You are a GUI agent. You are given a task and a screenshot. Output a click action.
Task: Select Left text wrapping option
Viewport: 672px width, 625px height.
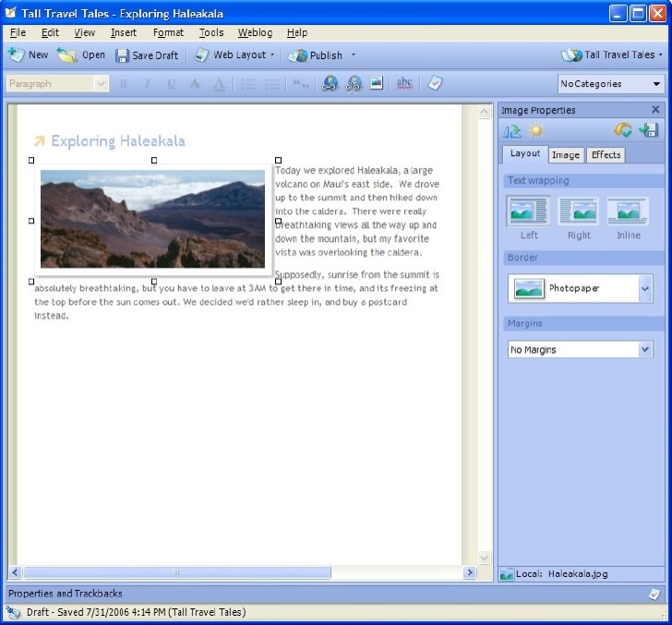click(x=528, y=218)
